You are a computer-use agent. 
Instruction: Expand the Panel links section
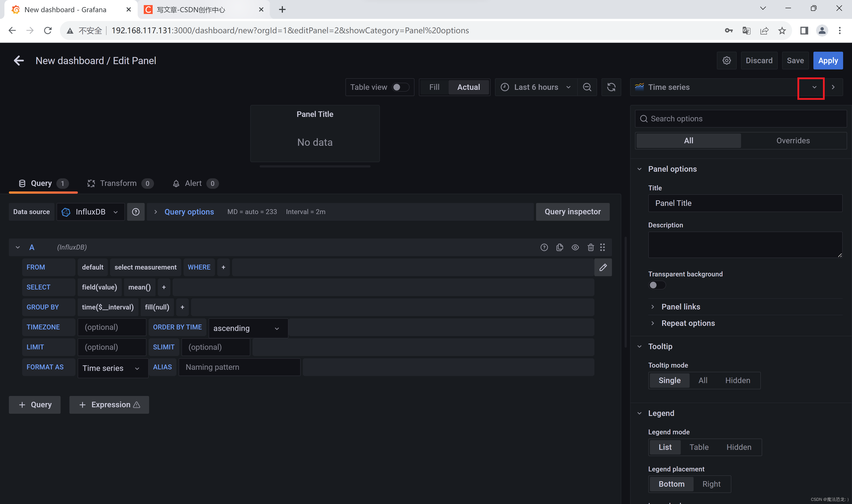[680, 307]
